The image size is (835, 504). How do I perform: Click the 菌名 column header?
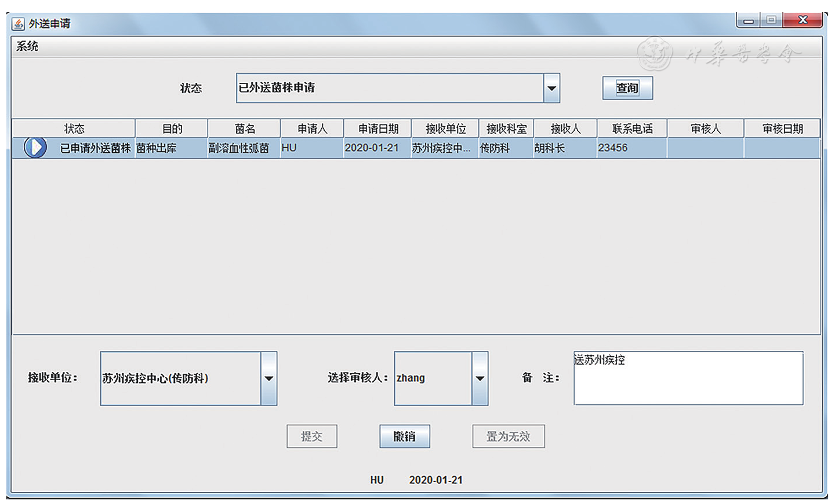pos(244,129)
